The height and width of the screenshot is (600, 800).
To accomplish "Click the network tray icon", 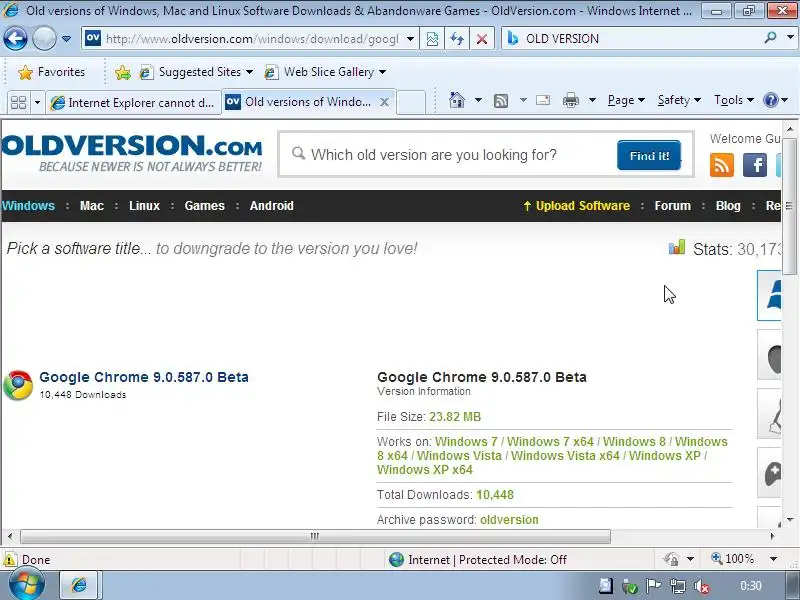I will tap(678, 587).
